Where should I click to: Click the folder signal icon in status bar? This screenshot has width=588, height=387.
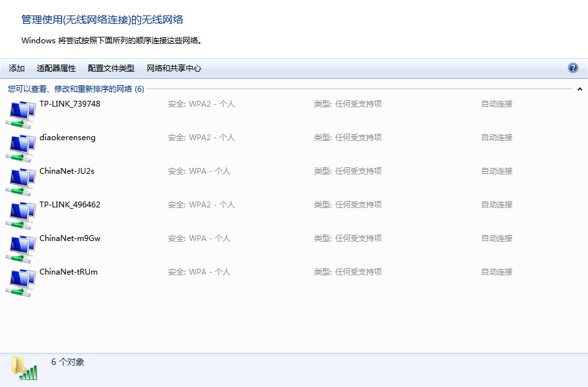coord(25,368)
